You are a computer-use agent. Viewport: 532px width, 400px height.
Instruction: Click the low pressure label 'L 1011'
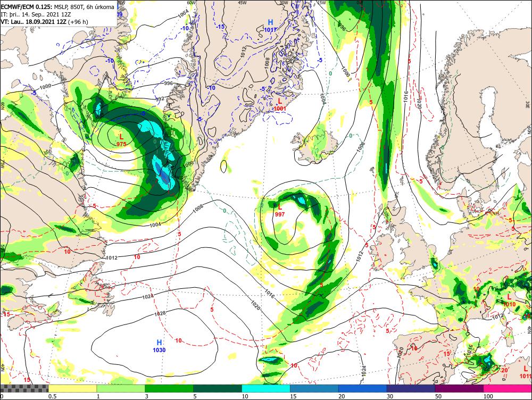point(526,372)
